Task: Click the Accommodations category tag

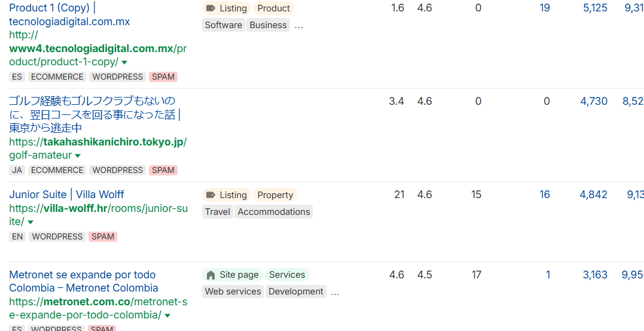Action: click(x=274, y=212)
